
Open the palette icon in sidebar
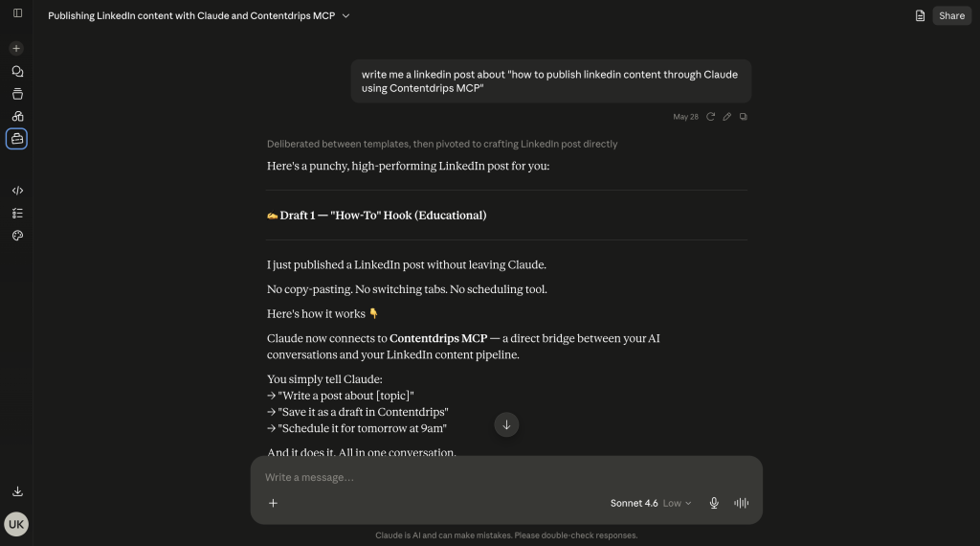17,236
